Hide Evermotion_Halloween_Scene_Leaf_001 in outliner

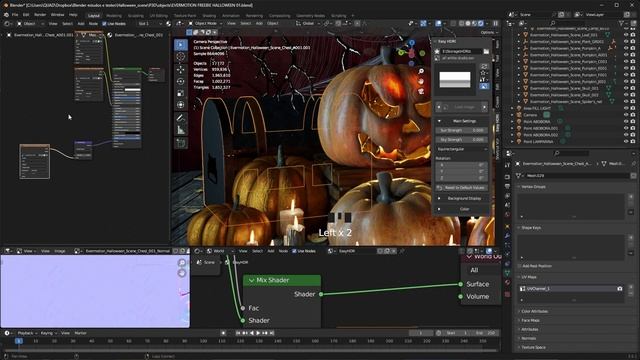coord(626,35)
